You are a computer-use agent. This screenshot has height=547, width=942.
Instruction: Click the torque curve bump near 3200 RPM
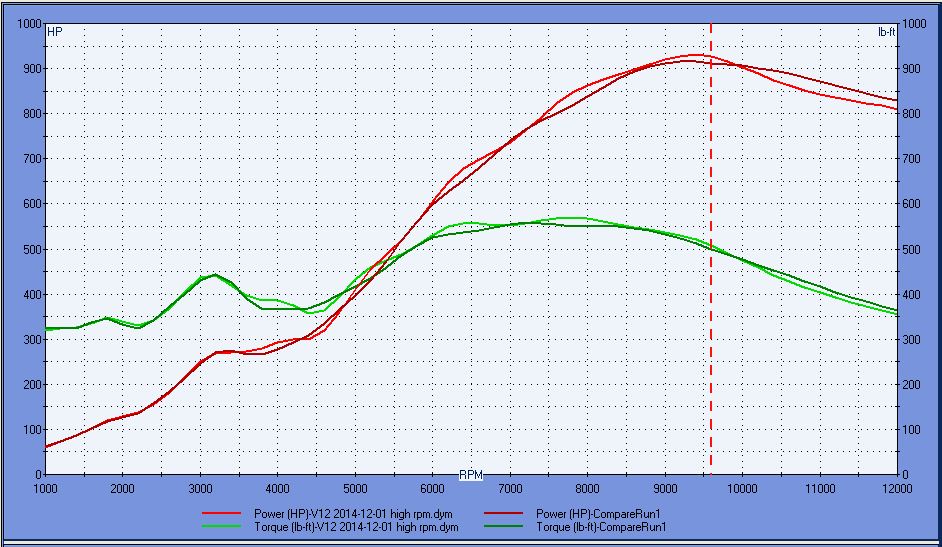[x=215, y=275]
